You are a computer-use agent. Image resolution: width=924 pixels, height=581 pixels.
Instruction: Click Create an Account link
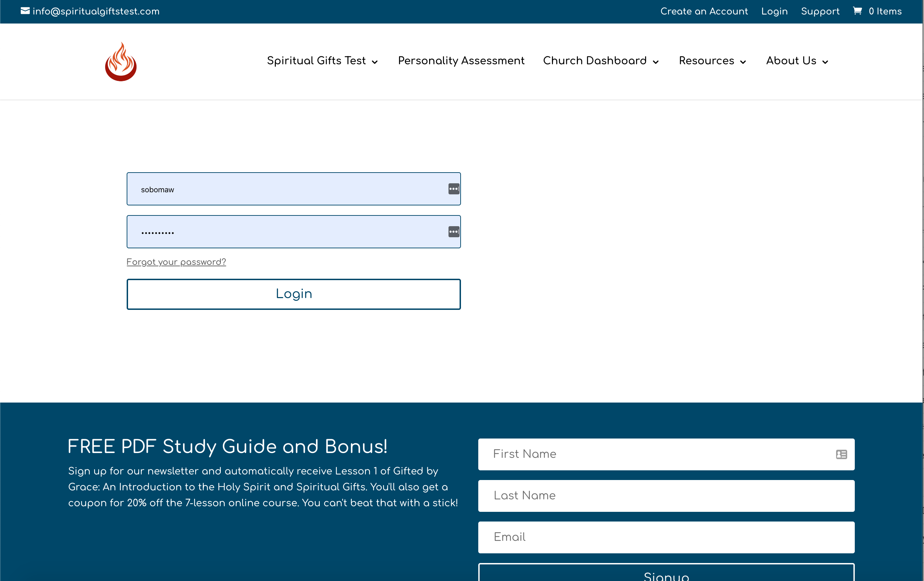point(704,11)
